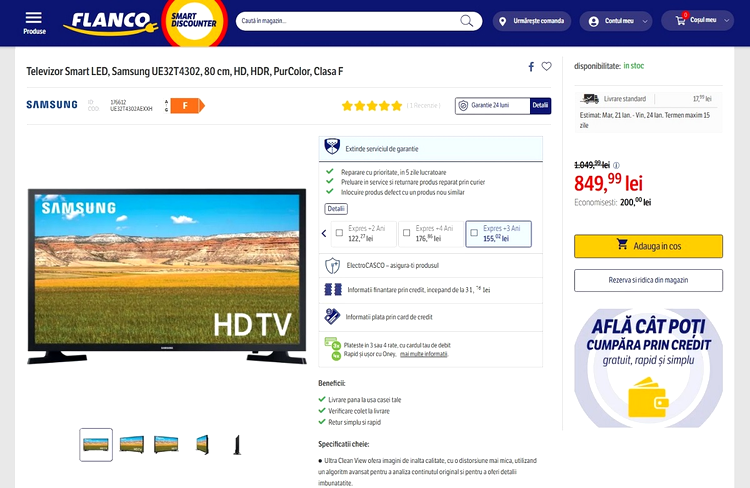Share product on Facebook
This screenshot has width=750, height=488.
531,67
